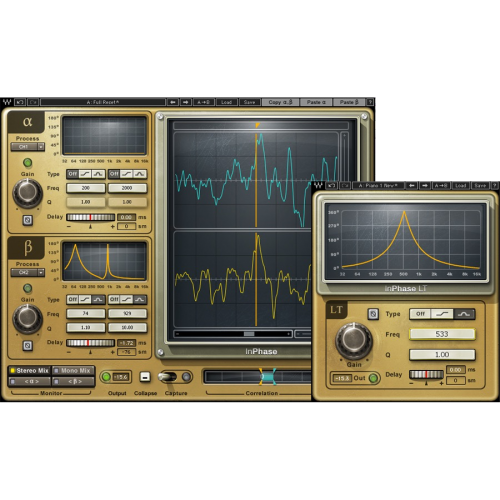The image size is (500, 500).
Task: Turn alpha band 2 filter Off
Action: [114, 174]
